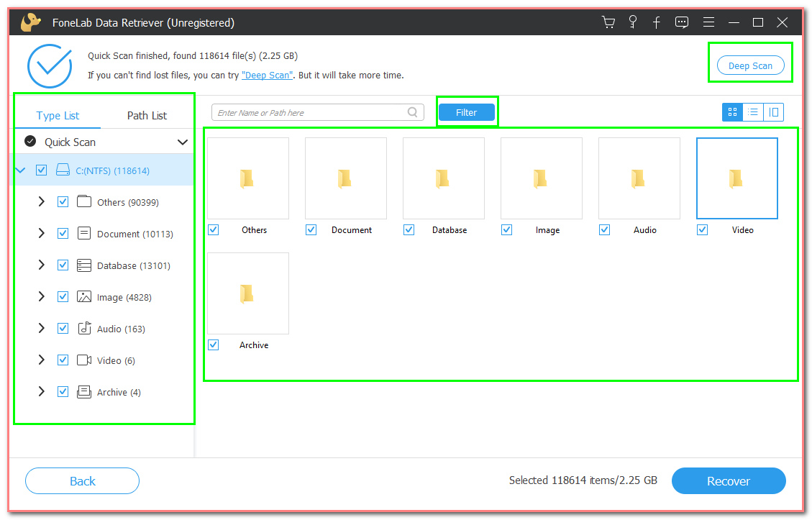812x520 pixels.
Task: Select the Archive folder thumbnail
Action: pos(248,293)
